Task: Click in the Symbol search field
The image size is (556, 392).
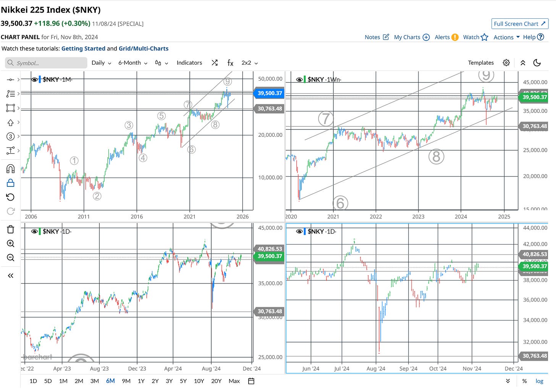Action: [46, 63]
